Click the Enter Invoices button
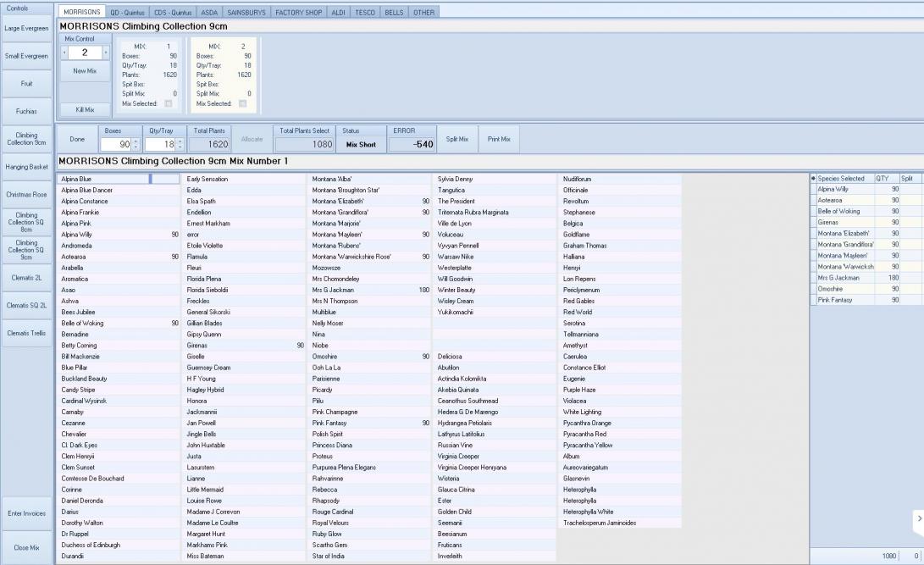This screenshot has height=565, width=924. [x=26, y=513]
